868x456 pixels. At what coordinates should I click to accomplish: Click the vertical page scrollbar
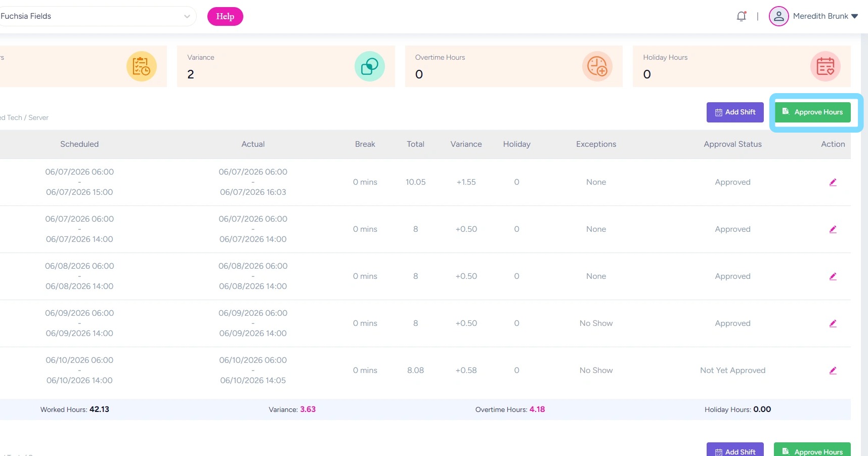point(864,243)
